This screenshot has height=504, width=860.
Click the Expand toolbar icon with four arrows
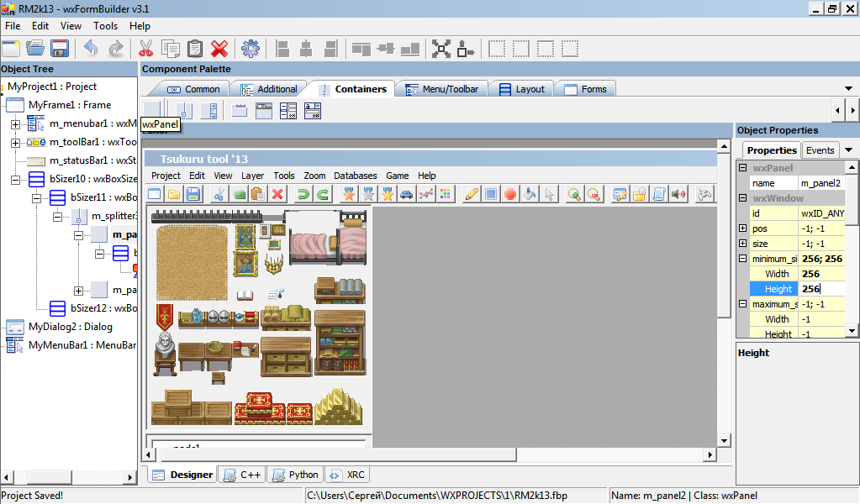click(441, 49)
